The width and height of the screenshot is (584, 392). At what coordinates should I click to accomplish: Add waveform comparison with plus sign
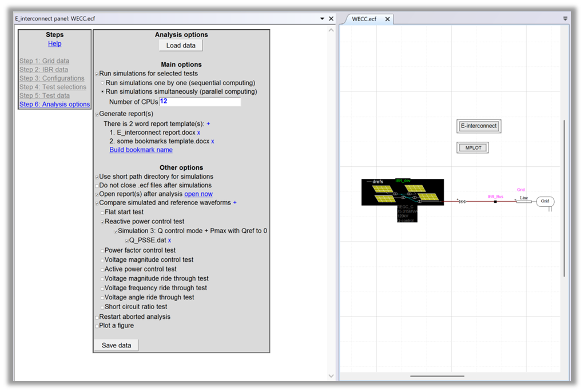click(235, 203)
